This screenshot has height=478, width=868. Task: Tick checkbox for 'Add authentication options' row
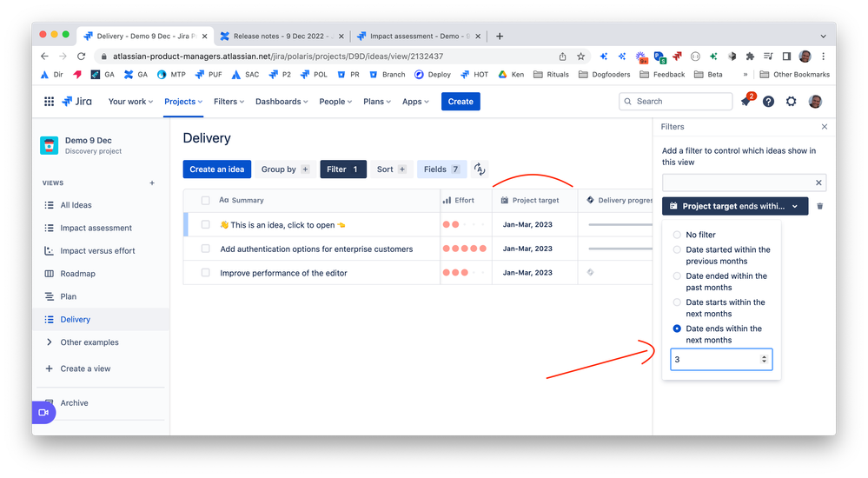[205, 249]
